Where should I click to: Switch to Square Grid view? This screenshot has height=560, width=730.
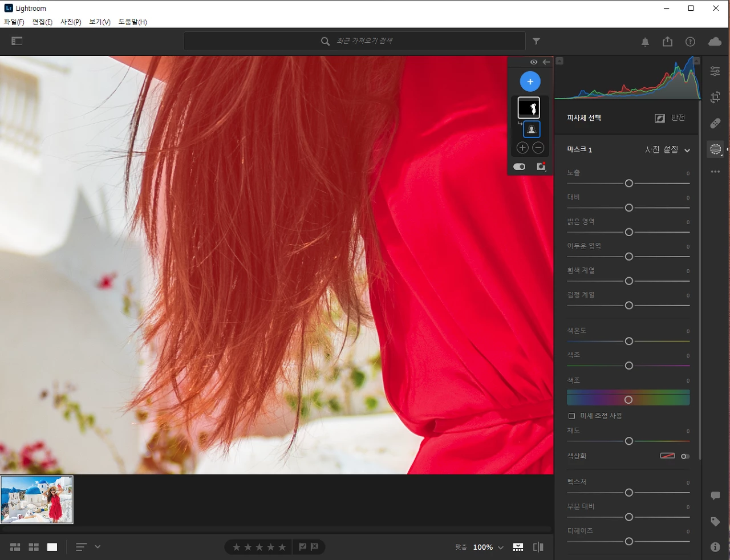pos(34,547)
